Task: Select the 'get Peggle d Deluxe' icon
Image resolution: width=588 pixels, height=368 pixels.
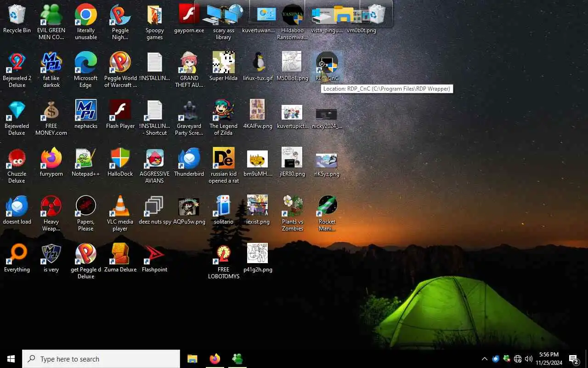Action: tap(86, 261)
